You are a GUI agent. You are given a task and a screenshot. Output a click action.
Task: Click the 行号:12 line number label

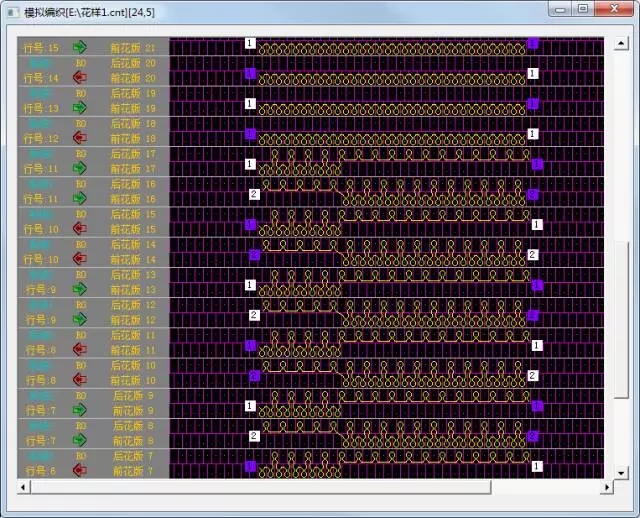point(41,138)
